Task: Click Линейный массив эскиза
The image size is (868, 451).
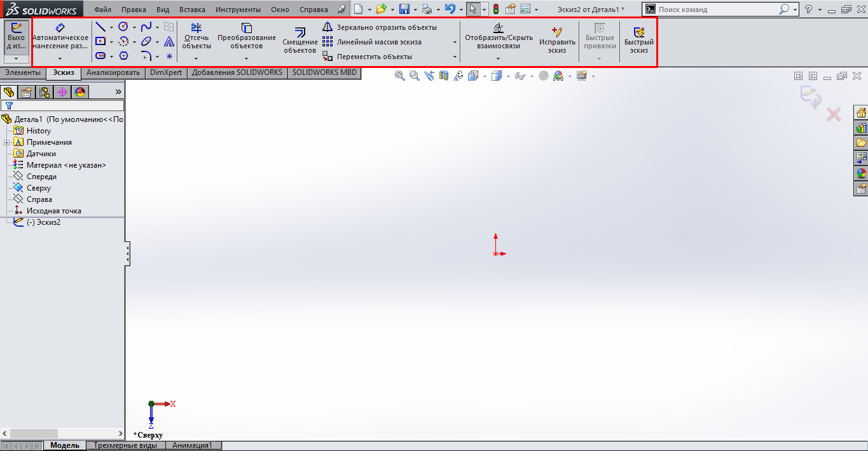Action: [x=372, y=42]
